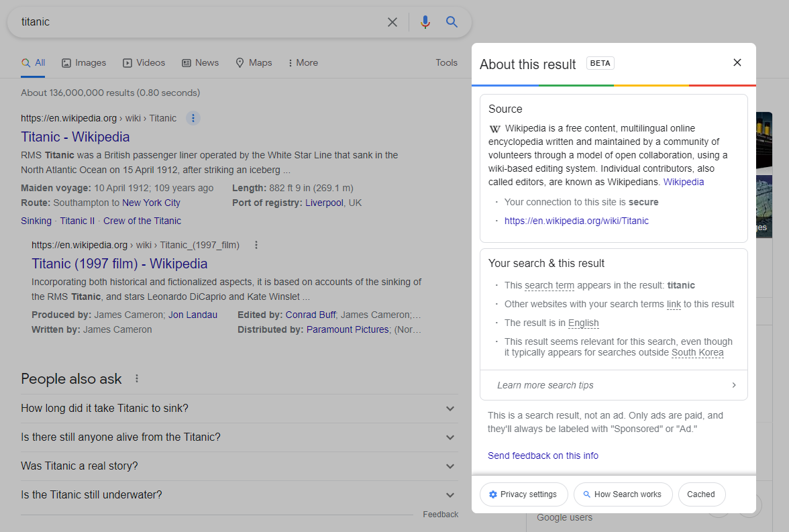The image size is (789, 532).
Task: Click the underlined 'search term' explanation
Action: (x=549, y=285)
